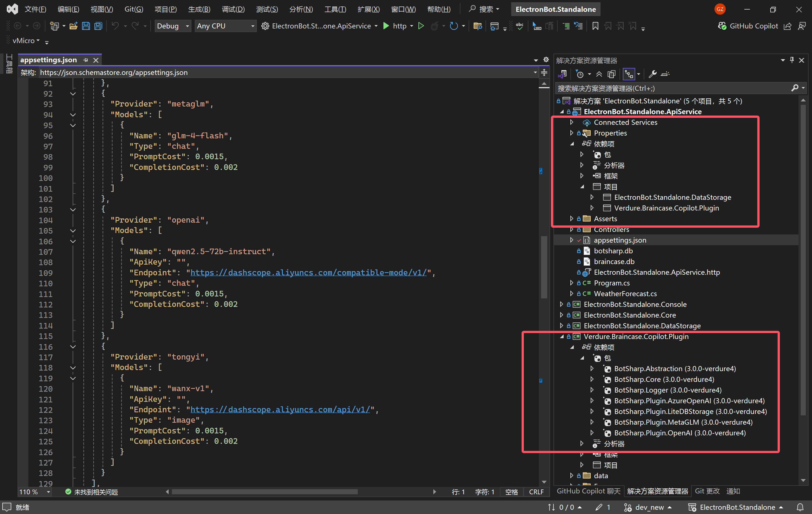Collapse the Models array at line 105
This screenshot has width=812, height=514.
73,231
